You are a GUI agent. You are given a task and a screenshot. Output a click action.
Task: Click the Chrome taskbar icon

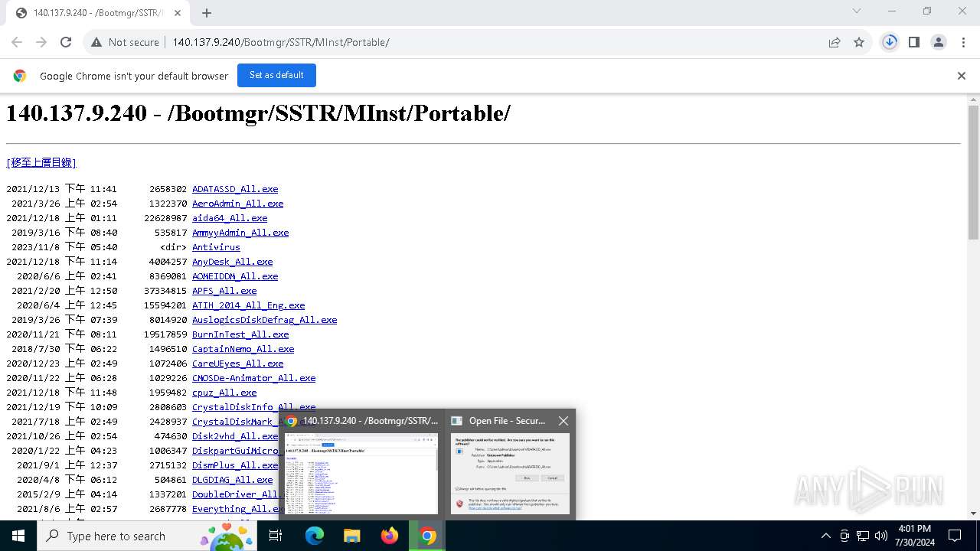(x=427, y=536)
